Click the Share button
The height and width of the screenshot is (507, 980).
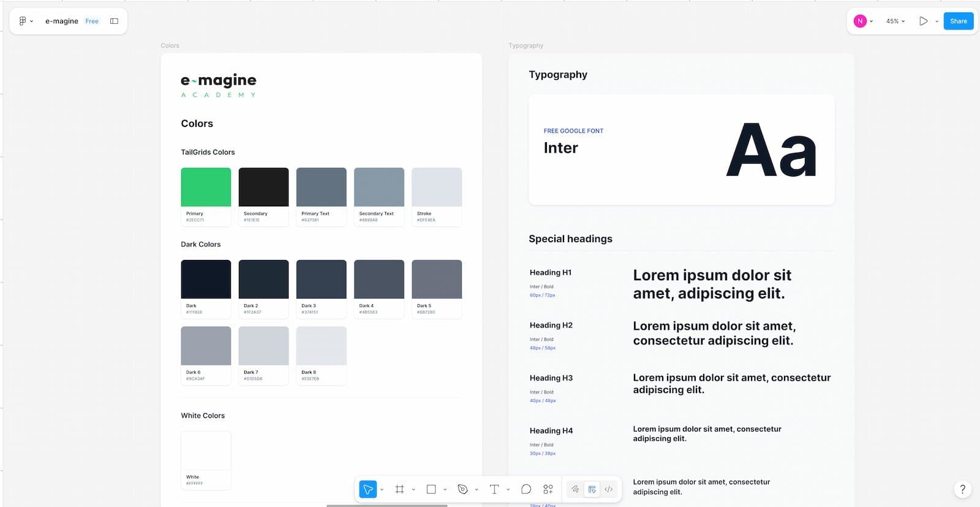pos(959,21)
